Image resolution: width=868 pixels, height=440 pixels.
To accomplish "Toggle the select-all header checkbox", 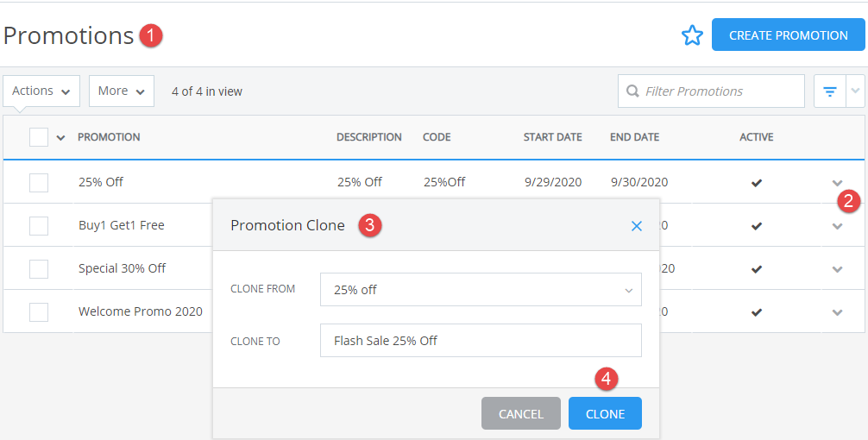I will (39, 137).
